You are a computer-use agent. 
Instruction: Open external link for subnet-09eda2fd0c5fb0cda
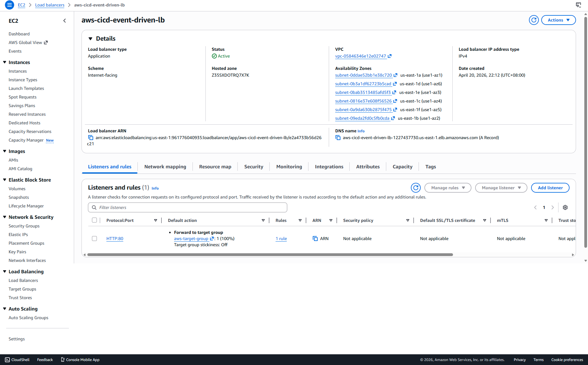point(393,118)
